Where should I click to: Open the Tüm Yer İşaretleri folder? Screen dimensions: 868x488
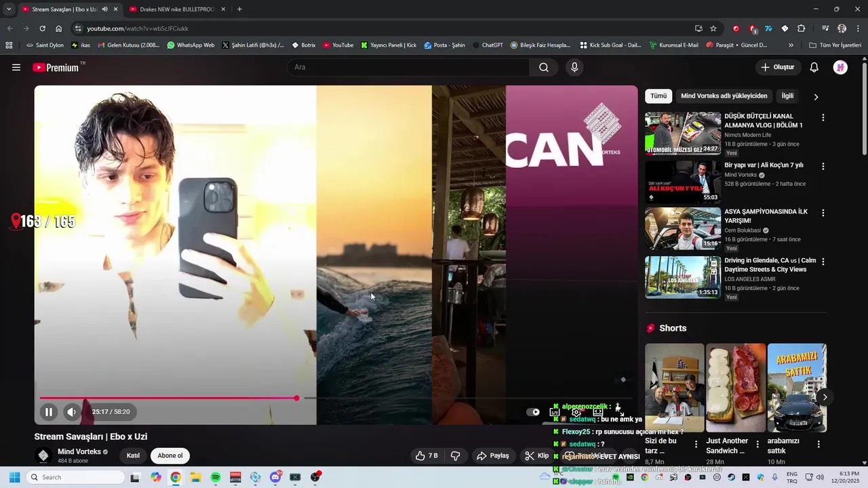(x=835, y=45)
